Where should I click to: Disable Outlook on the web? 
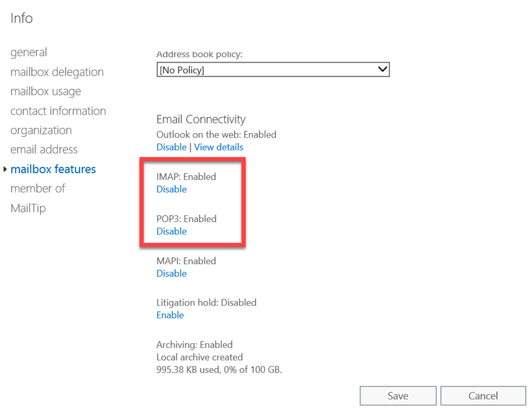tap(171, 147)
